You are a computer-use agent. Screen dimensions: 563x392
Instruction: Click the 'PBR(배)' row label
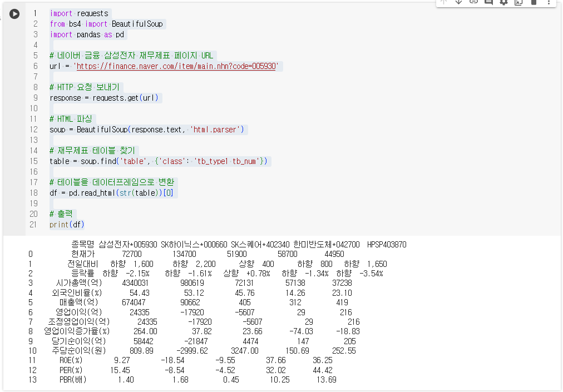[x=73, y=380]
